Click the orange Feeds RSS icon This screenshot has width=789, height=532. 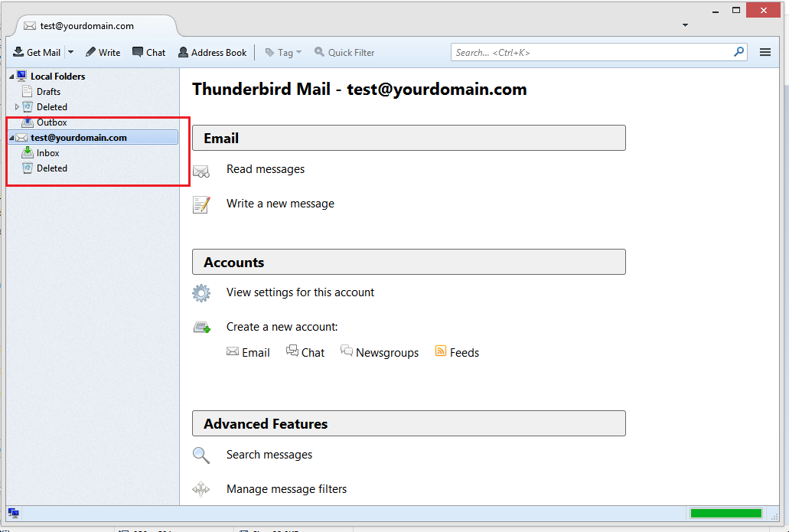441,351
